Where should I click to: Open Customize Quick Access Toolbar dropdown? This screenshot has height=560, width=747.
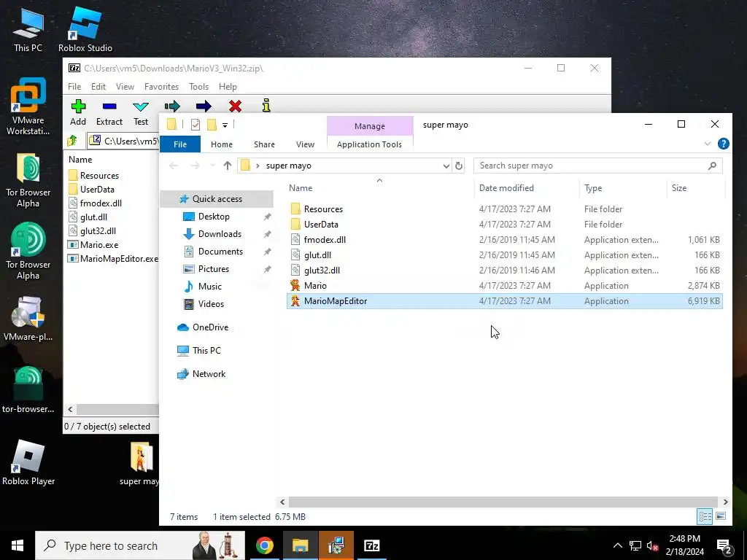pos(225,125)
